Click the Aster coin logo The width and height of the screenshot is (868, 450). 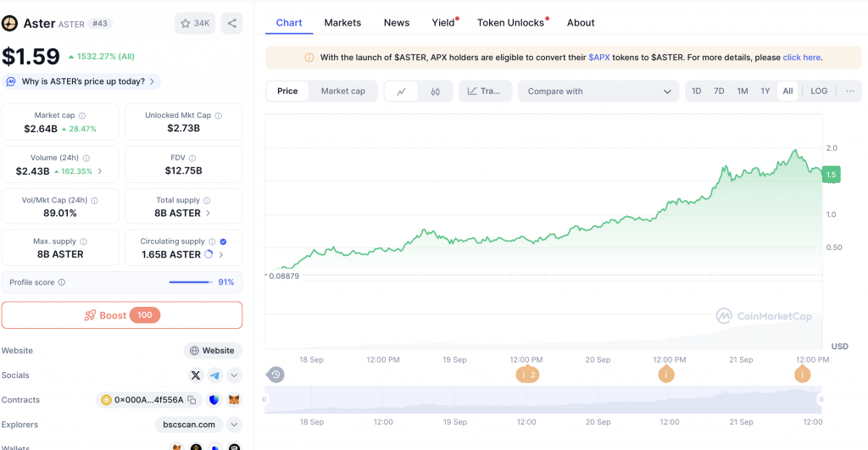[x=9, y=23]
